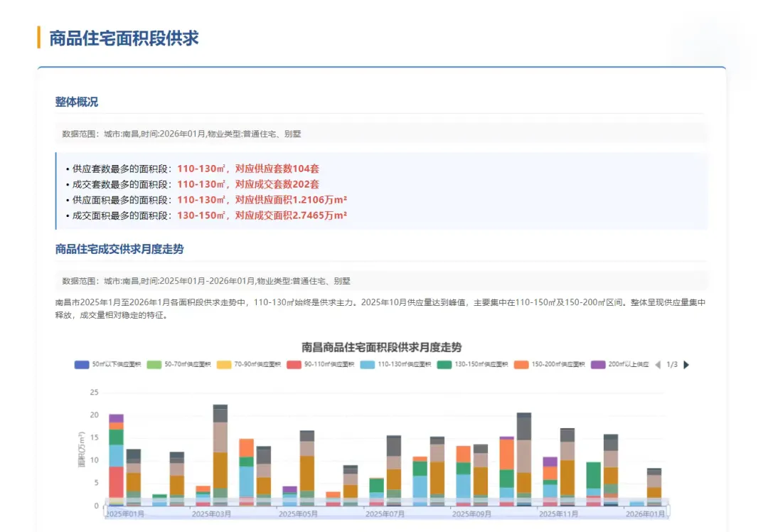Click the bullet label 成交面积最多的面积段
This screenshot has height=532, width=768.
point(120,216)
